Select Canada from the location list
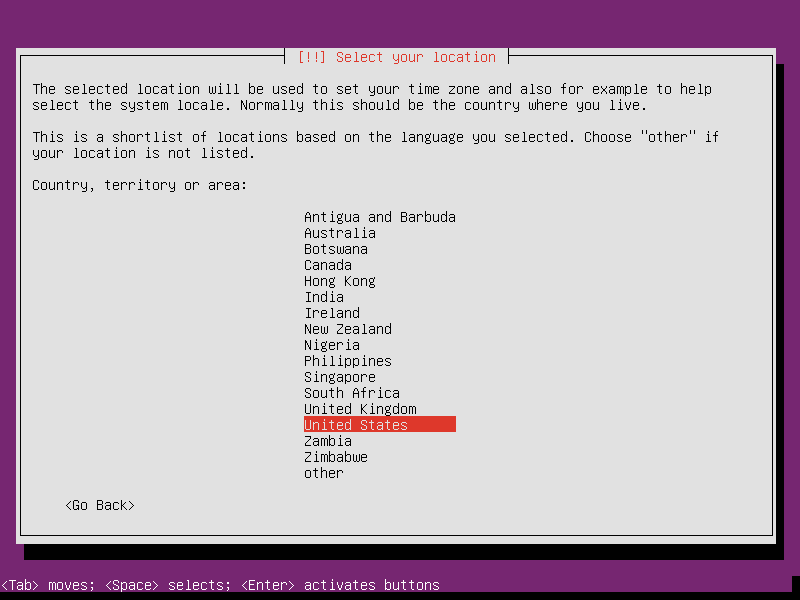The image size is (800, 600). coord(327,265)
